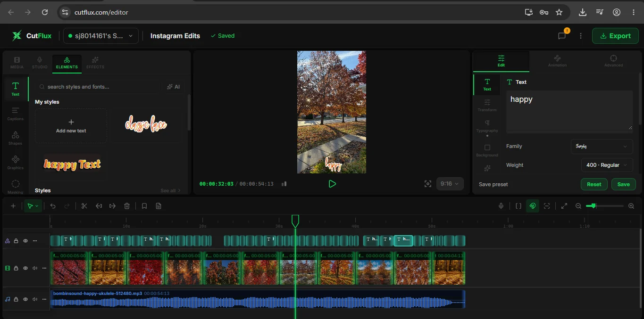Viewport: 644px width, 319px height.
Task: Open the comments icon with notification badge
Action: 562,36
